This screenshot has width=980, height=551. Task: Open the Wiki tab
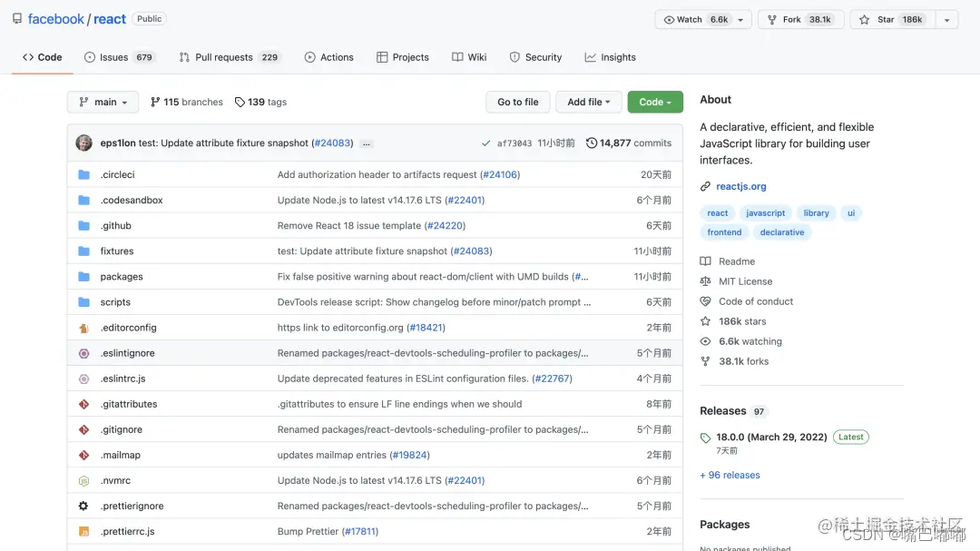[x=469, y=57]
